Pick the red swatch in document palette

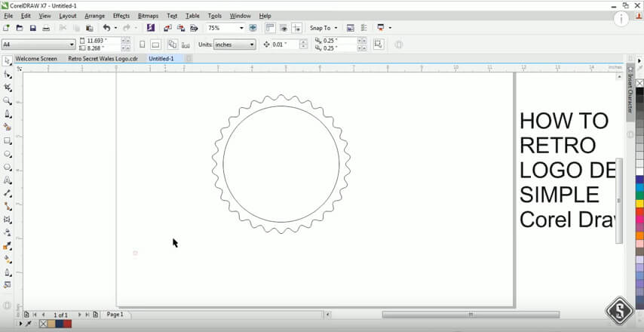(x=67, y=324)
